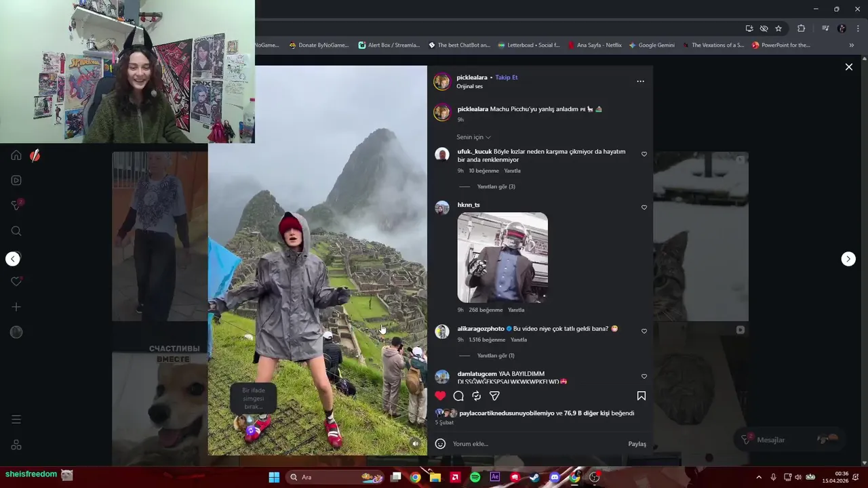
Task: Open the picklealara username in post header
Action: tap(472, 77)
